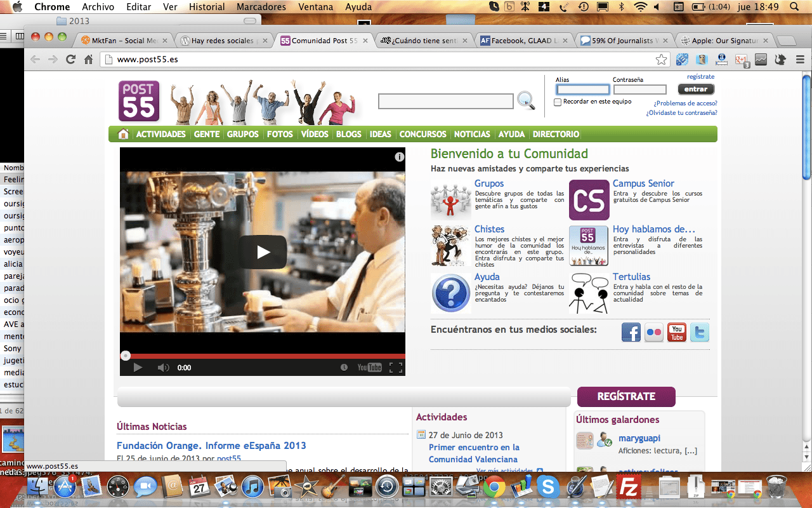
Task: Open the Flickr social media icon
Action: coord(654,332)
